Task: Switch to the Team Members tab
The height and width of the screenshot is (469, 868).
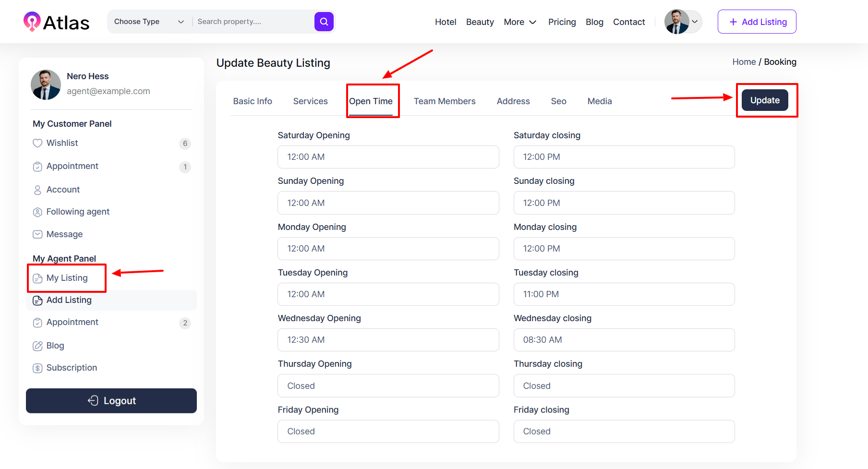Action: pyautogui.click(x=445, y=101)
